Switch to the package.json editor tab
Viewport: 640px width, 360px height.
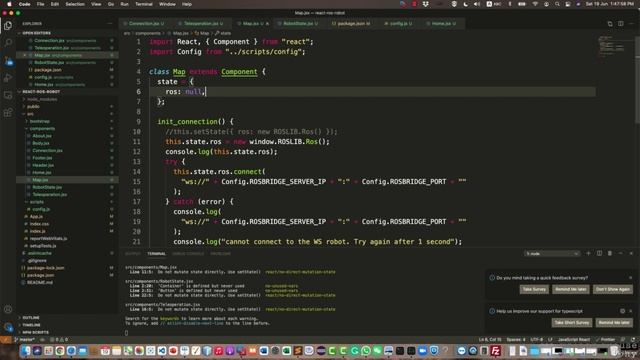point(351,24)
